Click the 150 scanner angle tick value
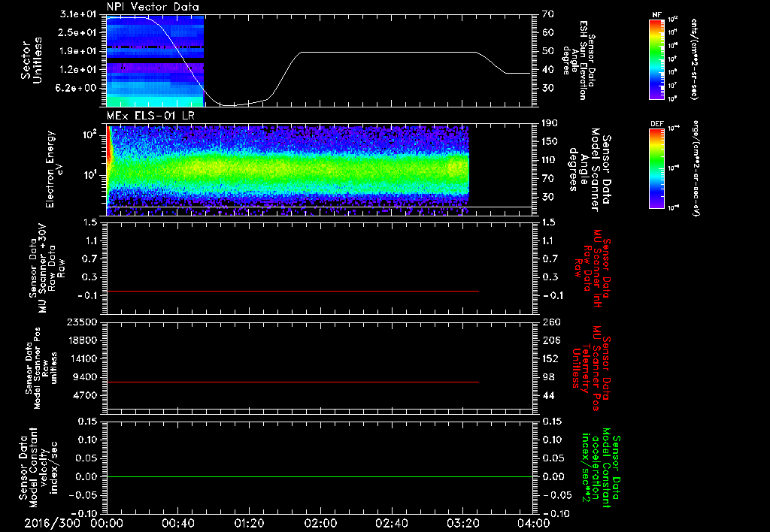770x532 pixels. [x=550, y=141]
